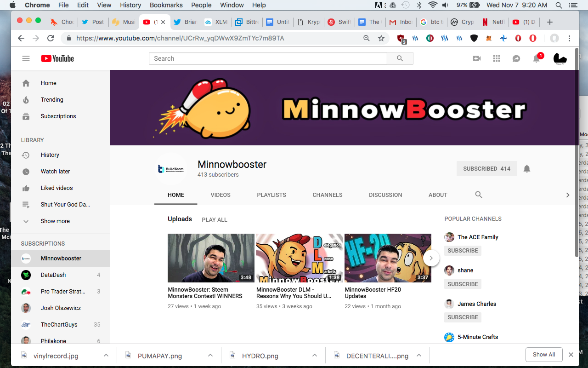Go to Home in sidebar
The height and width of the screenshot is (368, 588).
(x=61, y=83)
